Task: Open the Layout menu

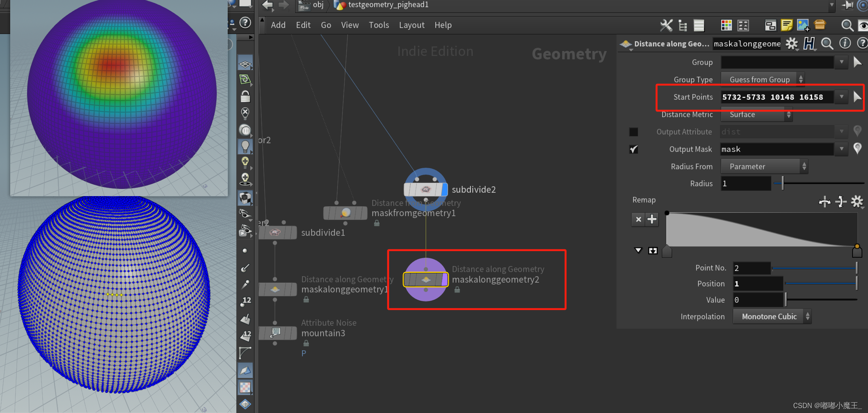Action: point(412,25)
